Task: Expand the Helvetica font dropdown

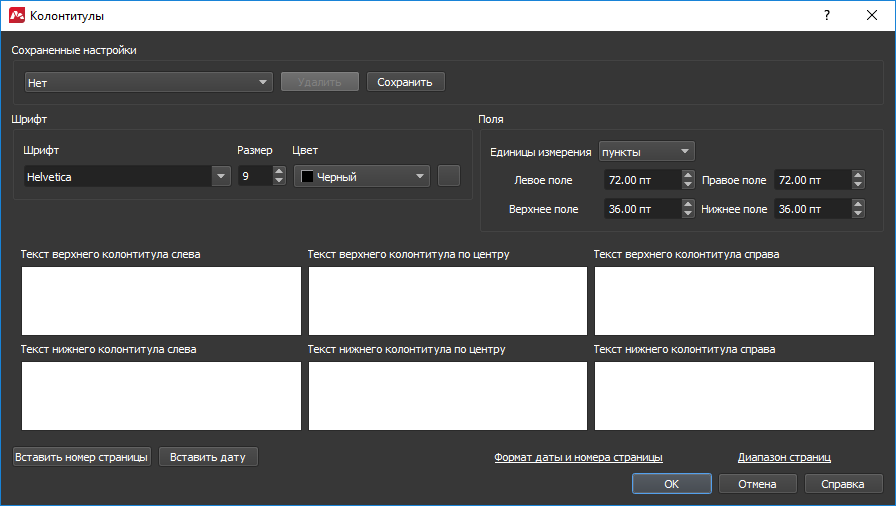Action: coord(221,176)
